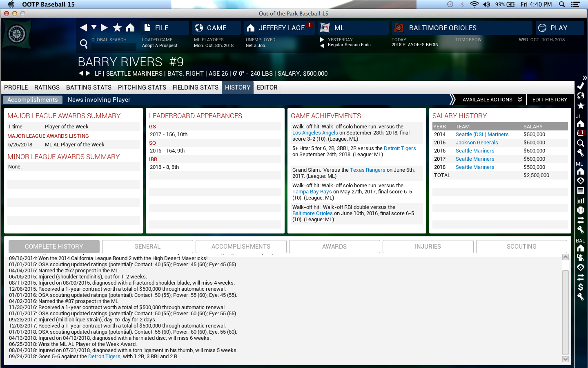Click the history log scroll-up arrow
The height and width of the screenshot is (368, 588).
point(566,257)
